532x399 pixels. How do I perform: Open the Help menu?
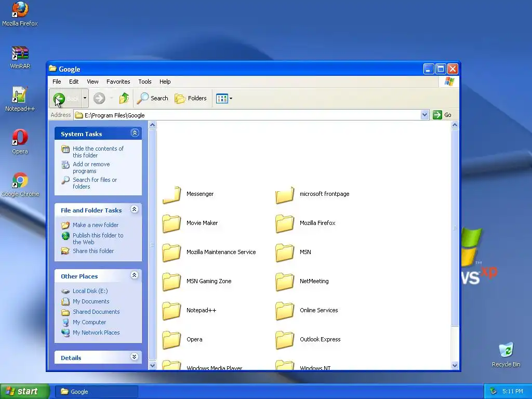coord(165,82)
